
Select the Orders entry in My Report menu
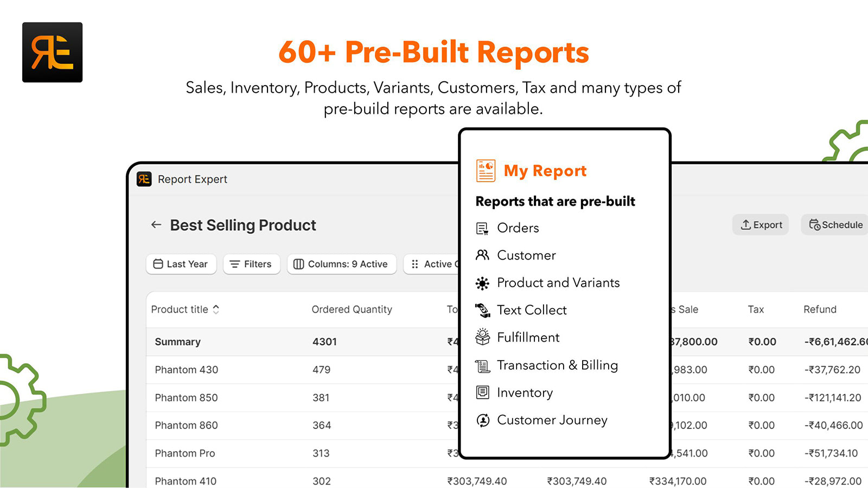[518, 228]
